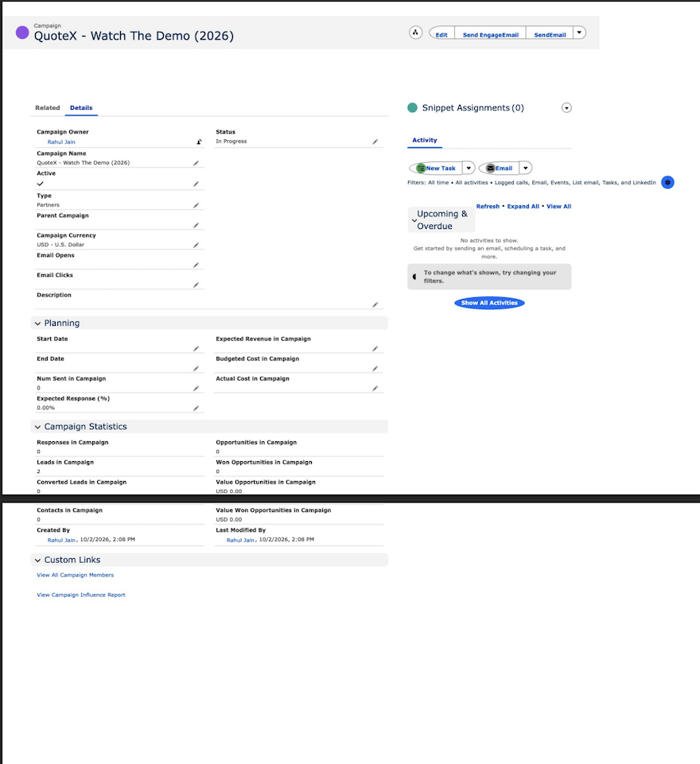Click the Refresh activity link
700x764 pixels.
click(488, 206)
